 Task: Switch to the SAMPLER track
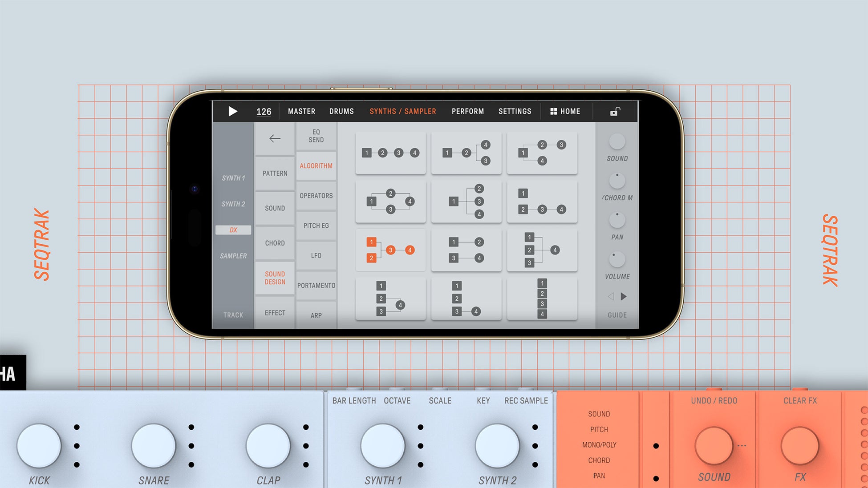[x=233, y=256]
